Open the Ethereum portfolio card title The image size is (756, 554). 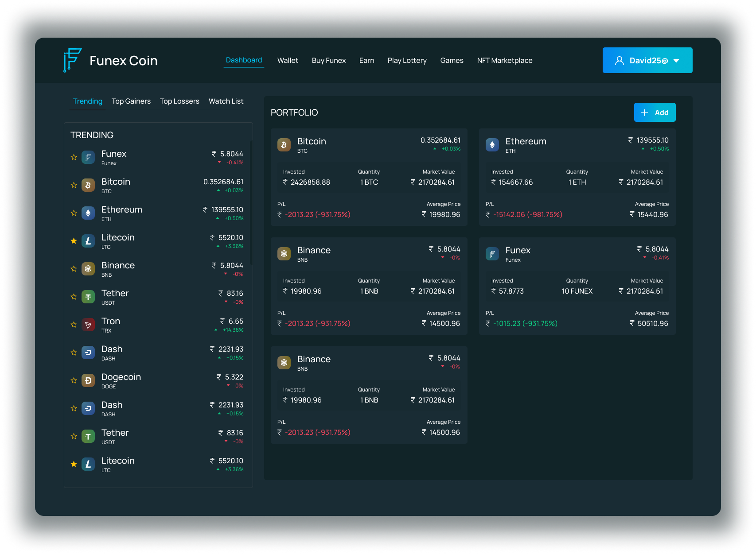point(526,141)
